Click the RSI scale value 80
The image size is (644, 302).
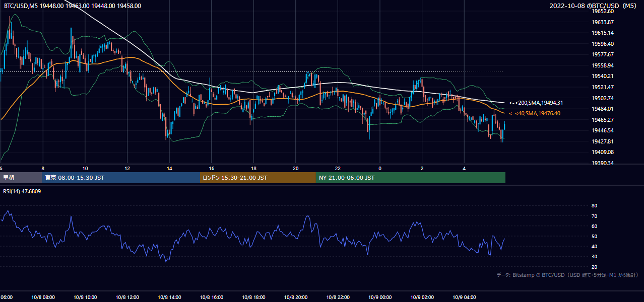pos(594,206)
